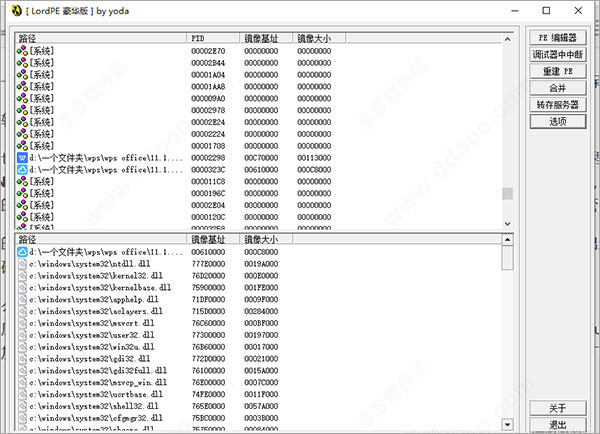Click the system icon of process PID 00002E24
The height and width of the screenshot is (434, 600).
click(x=22, y=122)
